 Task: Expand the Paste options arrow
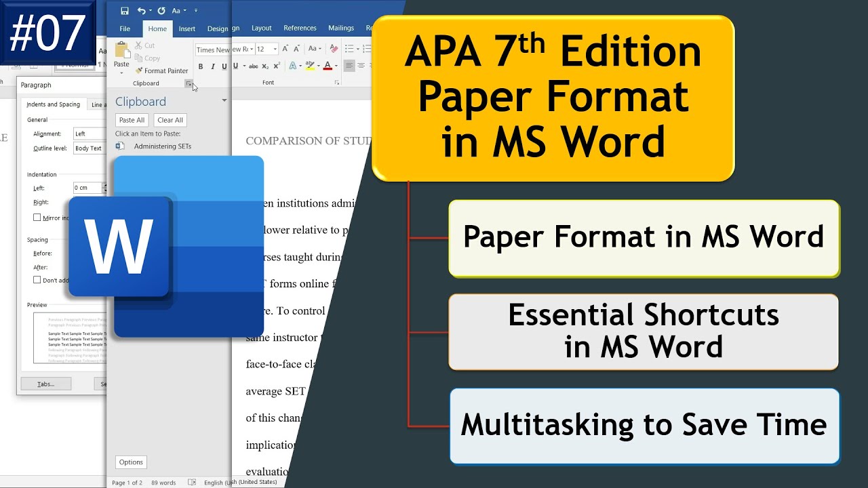point(121,73)
